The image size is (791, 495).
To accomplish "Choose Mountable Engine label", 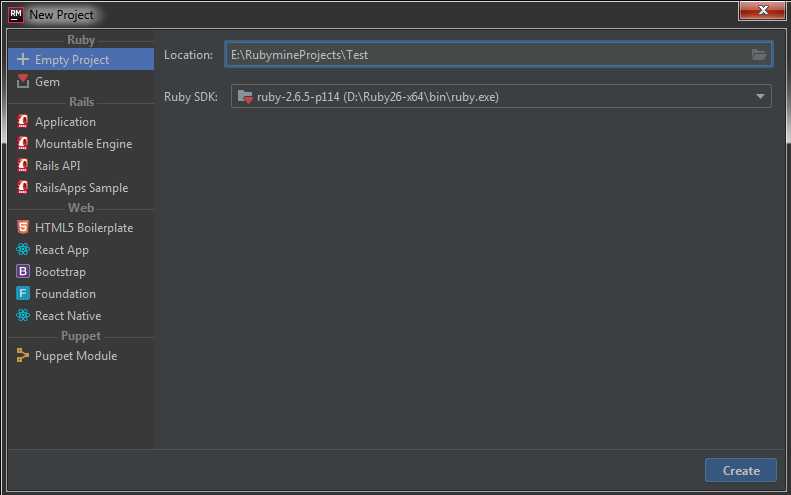I will [x=83, y=144].
